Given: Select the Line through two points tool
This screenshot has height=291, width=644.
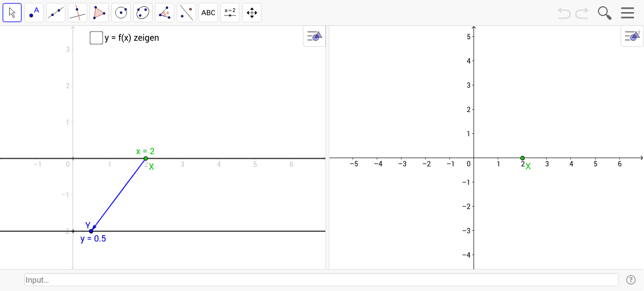Looking at the screenshot, I should point(56,13).
